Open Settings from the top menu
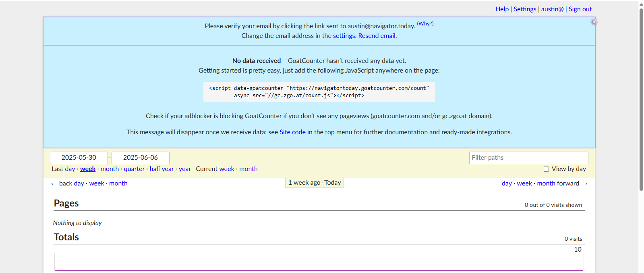Screen dimensions: 644x273 (x=525, y=9)
